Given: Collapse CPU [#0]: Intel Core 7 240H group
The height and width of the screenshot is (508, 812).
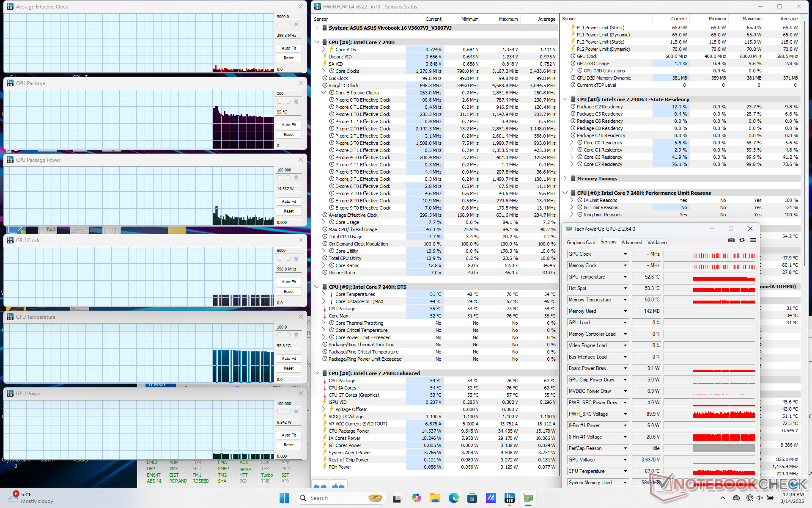Looking at the screenshot, I should [x=317, y=42].
